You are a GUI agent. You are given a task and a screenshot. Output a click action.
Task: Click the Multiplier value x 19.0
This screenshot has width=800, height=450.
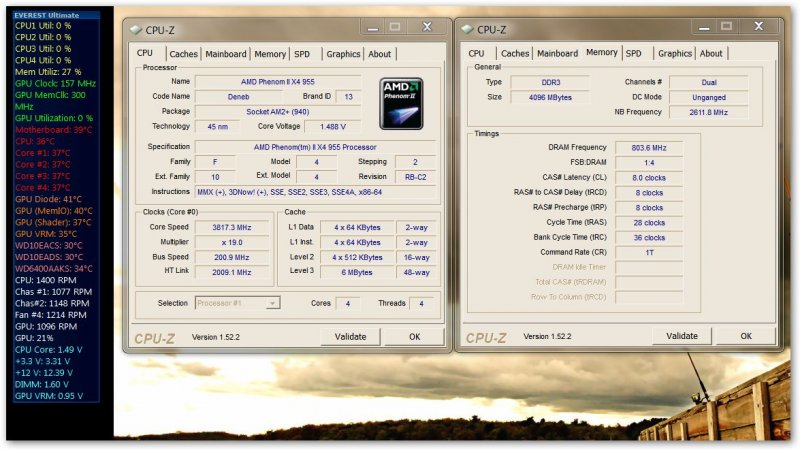point(232,242)
